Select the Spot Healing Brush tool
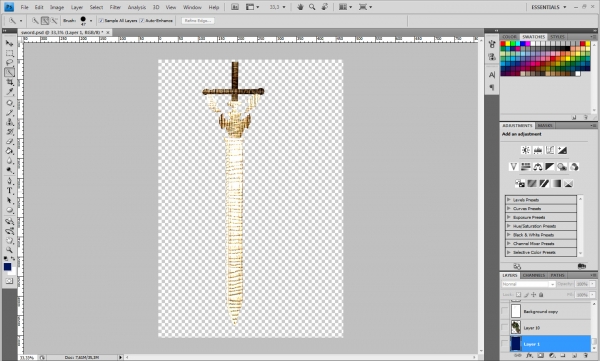The width and height of the screenshot is (600, 361). 9,103
